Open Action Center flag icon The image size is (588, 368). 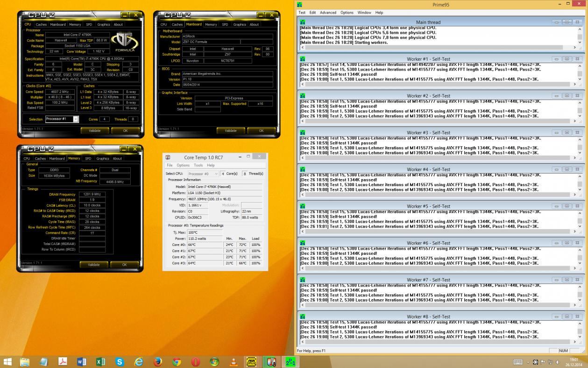click(x=543, y=362)
